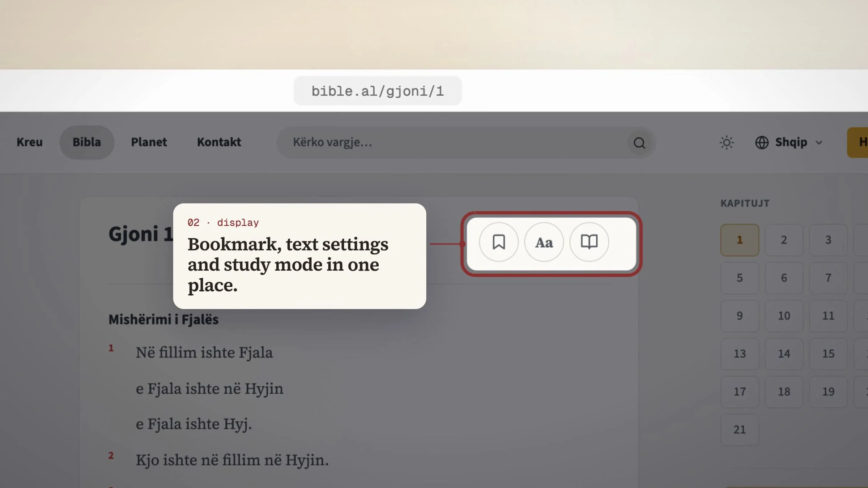
Task: Select the Bibla nav tab
Action: click(x=87, y=142)
